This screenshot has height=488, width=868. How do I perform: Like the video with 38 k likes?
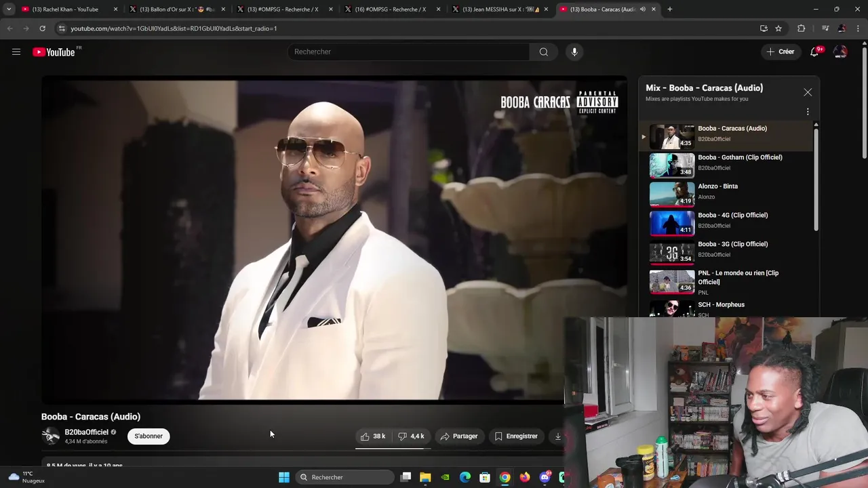click(373, 436)
